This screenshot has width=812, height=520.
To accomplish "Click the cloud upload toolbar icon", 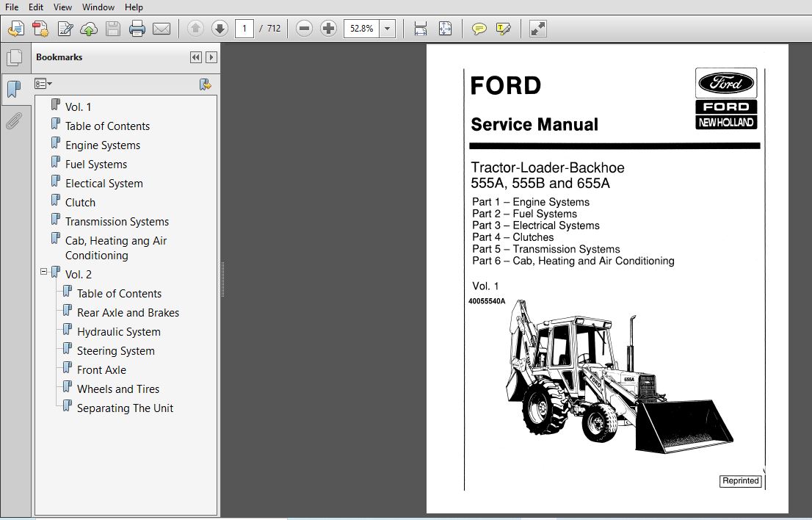I will click(89, 29).
